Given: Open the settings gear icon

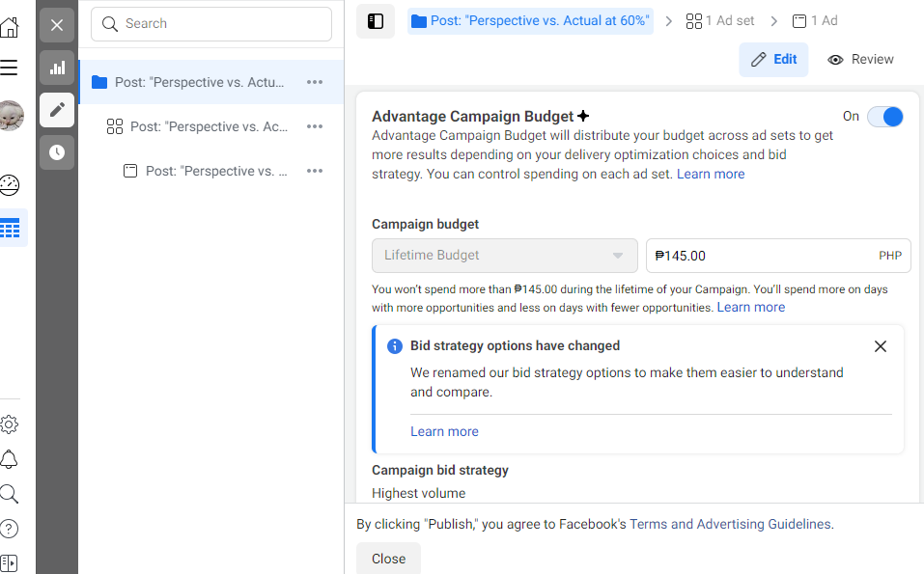Looking at the screenshot, I should pos(10,424).
